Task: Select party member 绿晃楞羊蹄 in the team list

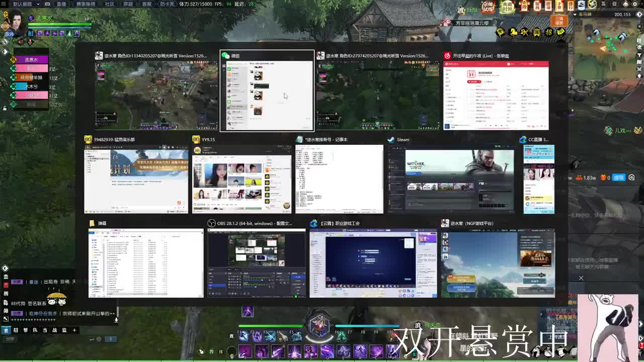Action: [x=31, y=77]
